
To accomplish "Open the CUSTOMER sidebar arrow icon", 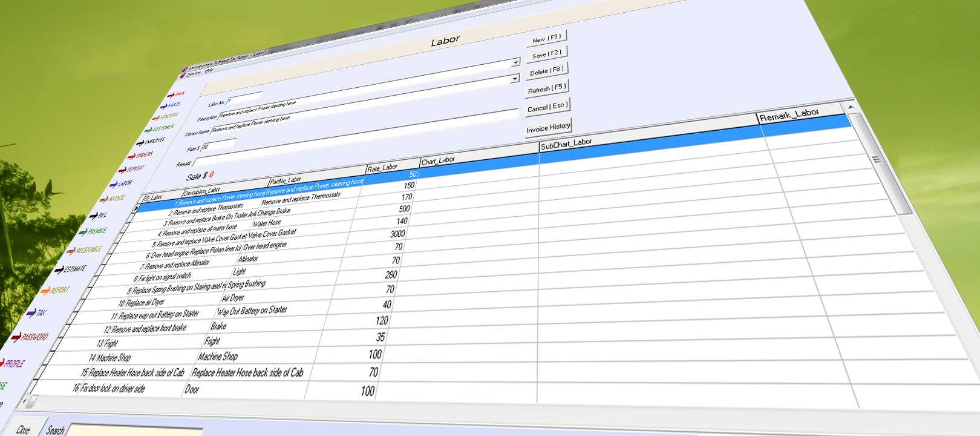I will click(x=148, y=130).
